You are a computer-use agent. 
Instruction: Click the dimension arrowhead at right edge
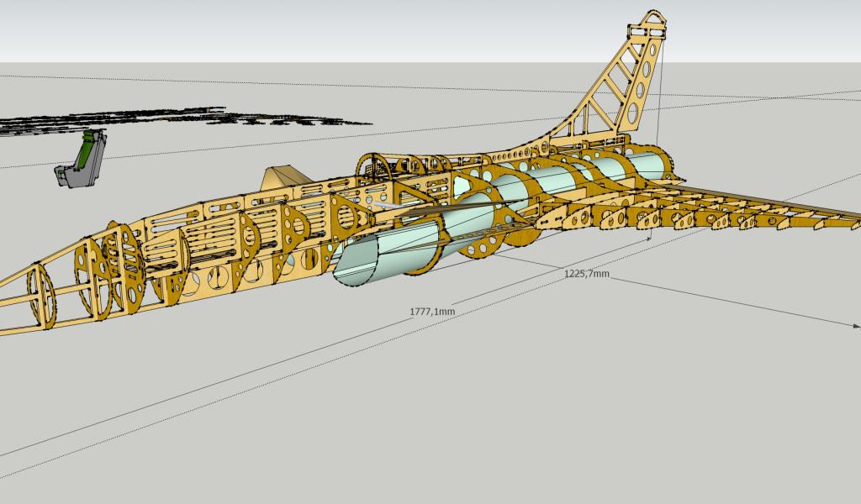[x=854, y=323]
